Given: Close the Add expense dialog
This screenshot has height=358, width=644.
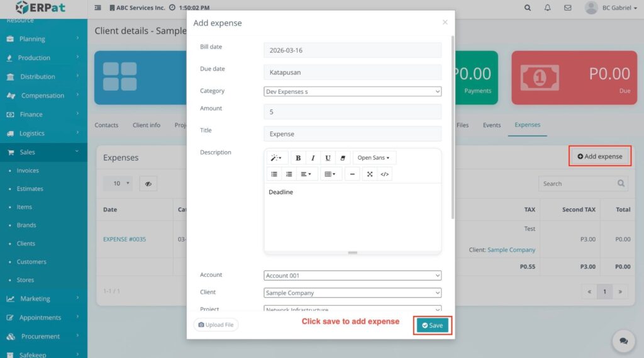Looking at the screenshot, I should pos(445,22).
